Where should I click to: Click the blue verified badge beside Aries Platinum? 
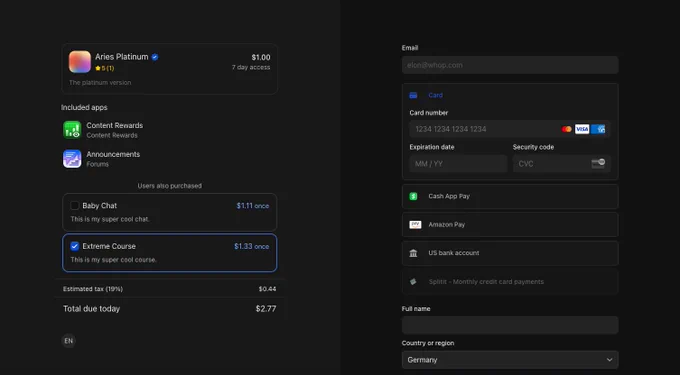point(155,57)
